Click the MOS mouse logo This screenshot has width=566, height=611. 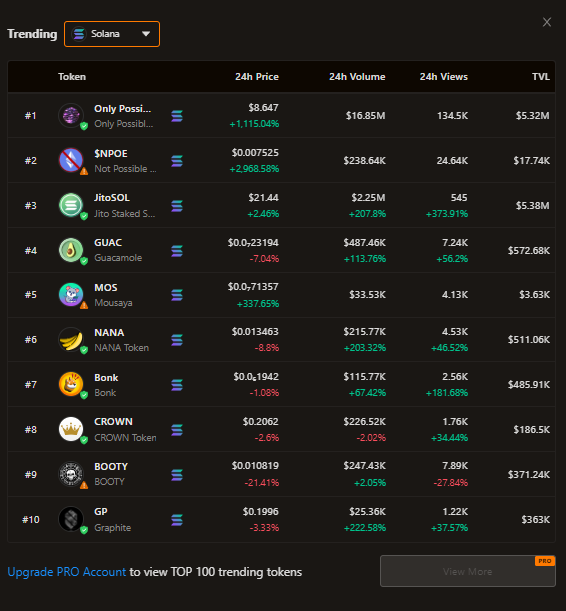[x=71, y=295]
